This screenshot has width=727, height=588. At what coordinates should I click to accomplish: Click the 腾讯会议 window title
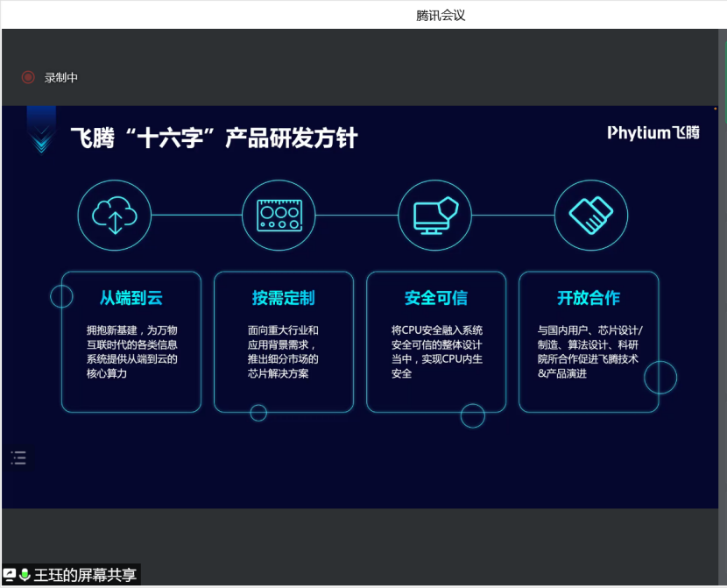(x=441, y=15)
